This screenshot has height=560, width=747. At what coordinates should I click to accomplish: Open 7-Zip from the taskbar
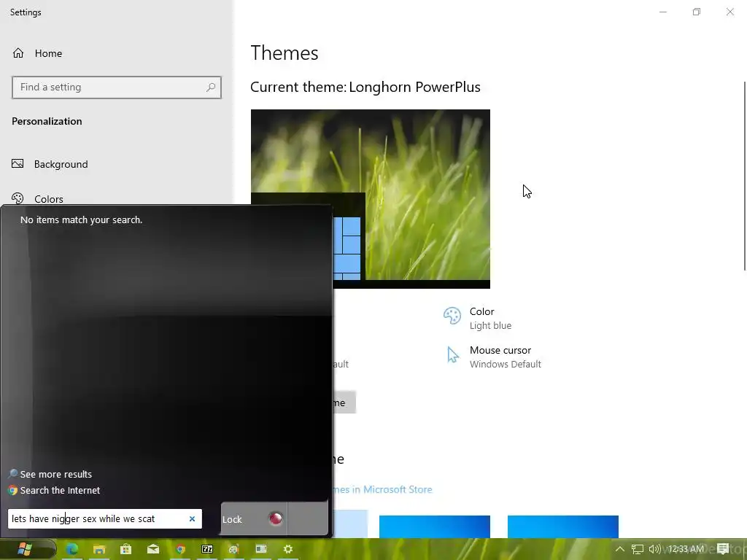pyautogui.click(x=207, y=549)
